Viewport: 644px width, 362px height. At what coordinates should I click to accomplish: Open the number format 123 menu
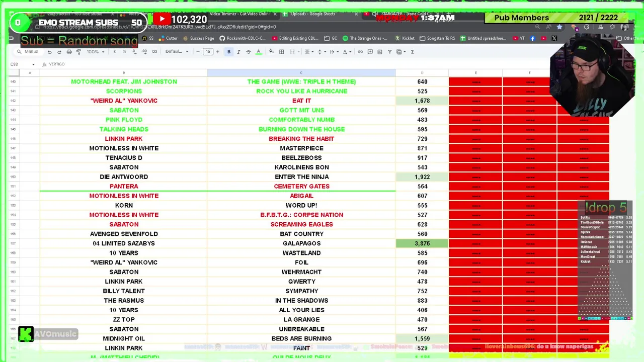click(154, 52)
